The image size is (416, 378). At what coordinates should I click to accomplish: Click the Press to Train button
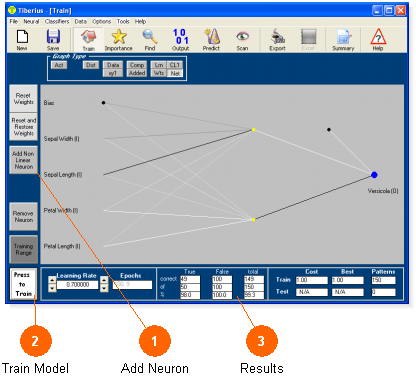[x=23, y=284]
